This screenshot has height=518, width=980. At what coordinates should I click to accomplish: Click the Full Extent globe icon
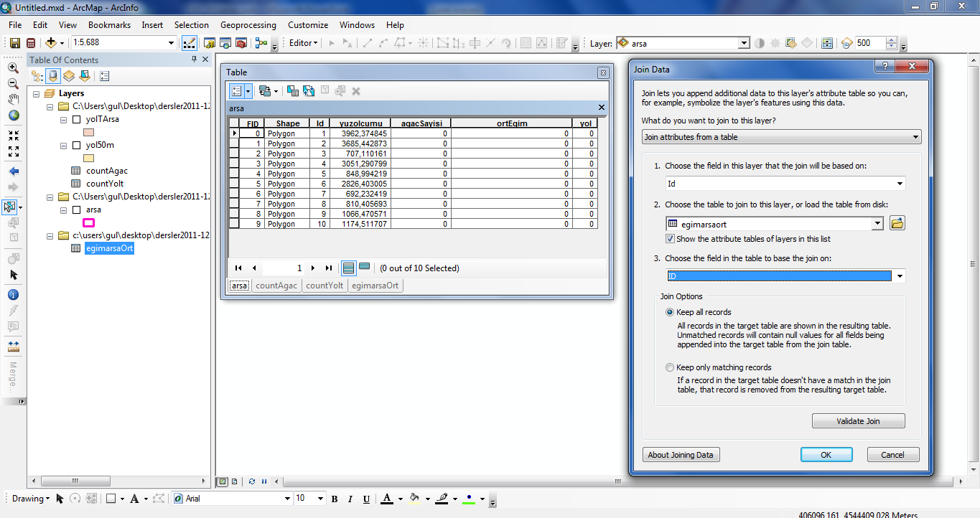[x=13, y=116]
